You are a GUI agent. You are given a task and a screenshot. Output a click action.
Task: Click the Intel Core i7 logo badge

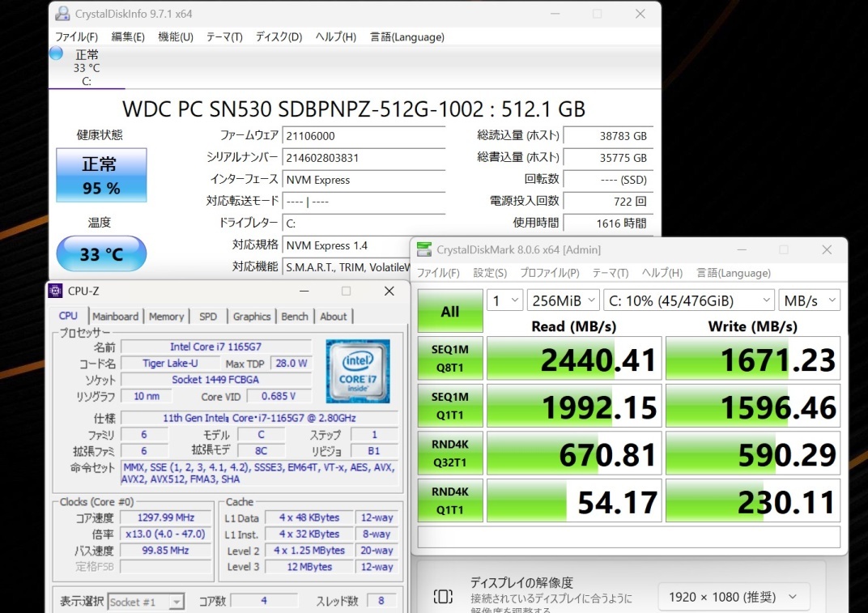point(358,371)
